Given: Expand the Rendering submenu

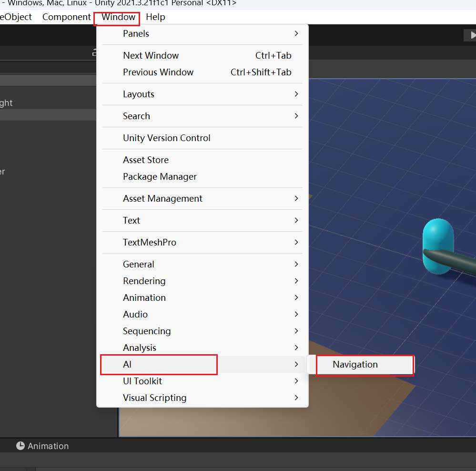Looking at the screenshot, I should click(203, 281).
